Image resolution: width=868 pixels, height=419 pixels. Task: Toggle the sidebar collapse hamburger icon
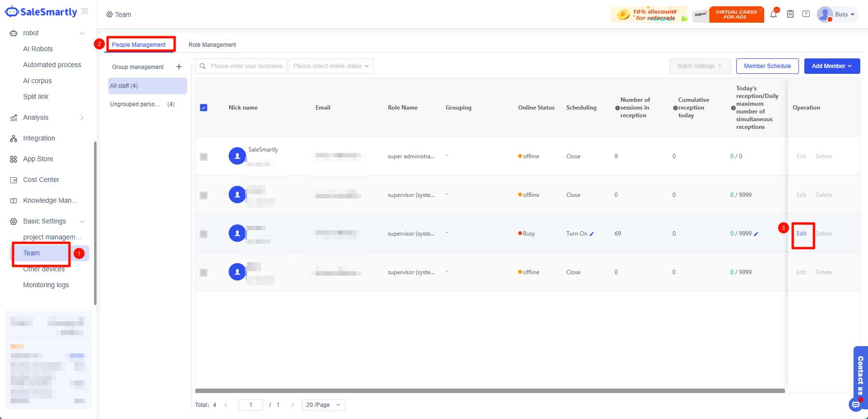[85, 12]
